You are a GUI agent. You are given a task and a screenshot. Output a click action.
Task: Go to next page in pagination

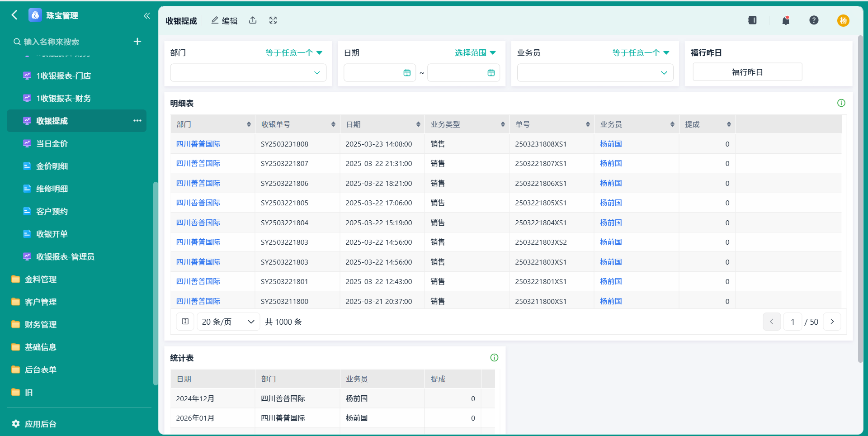832,322
